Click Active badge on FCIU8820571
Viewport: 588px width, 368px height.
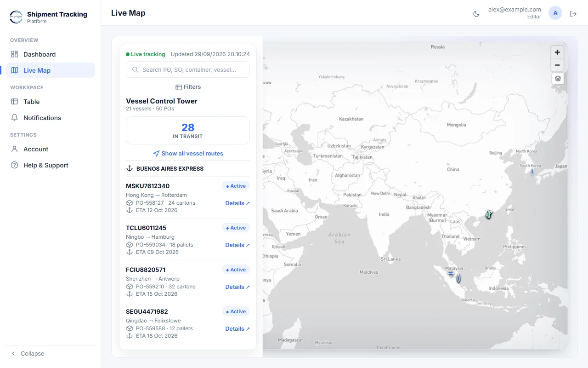pyautogui.click(x=236, y=270)
